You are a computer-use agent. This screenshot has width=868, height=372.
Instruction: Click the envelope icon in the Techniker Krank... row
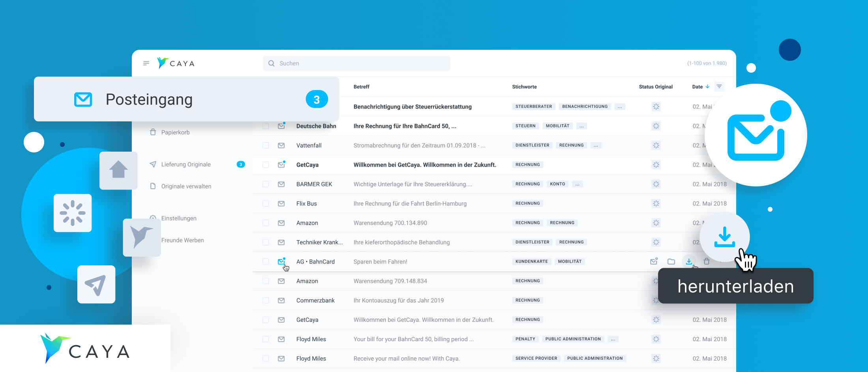[x=281, y=242]
